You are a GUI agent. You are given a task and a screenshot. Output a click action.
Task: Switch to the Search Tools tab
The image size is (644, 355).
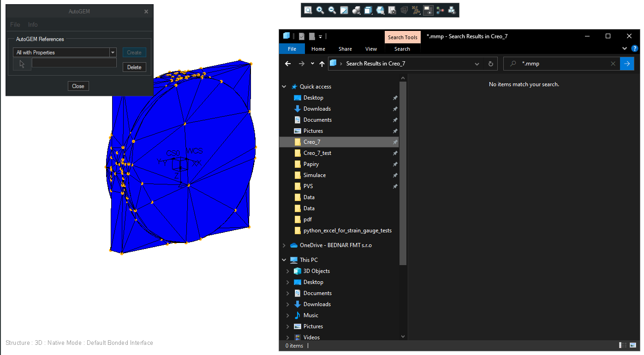tap(402, 37)
